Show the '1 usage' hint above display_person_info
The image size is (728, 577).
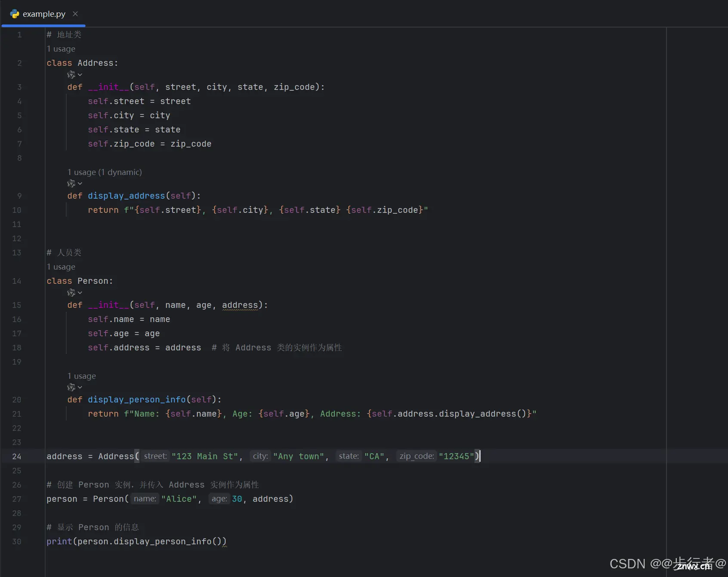82,376
